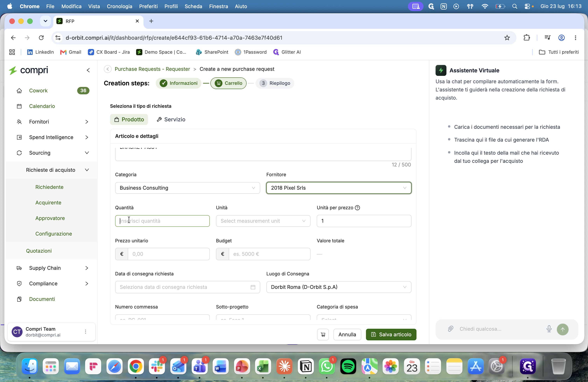Viewport: 588px width, 382px height.
Task: Open the calendar icon in delivery date field
Action: point(253,287)
